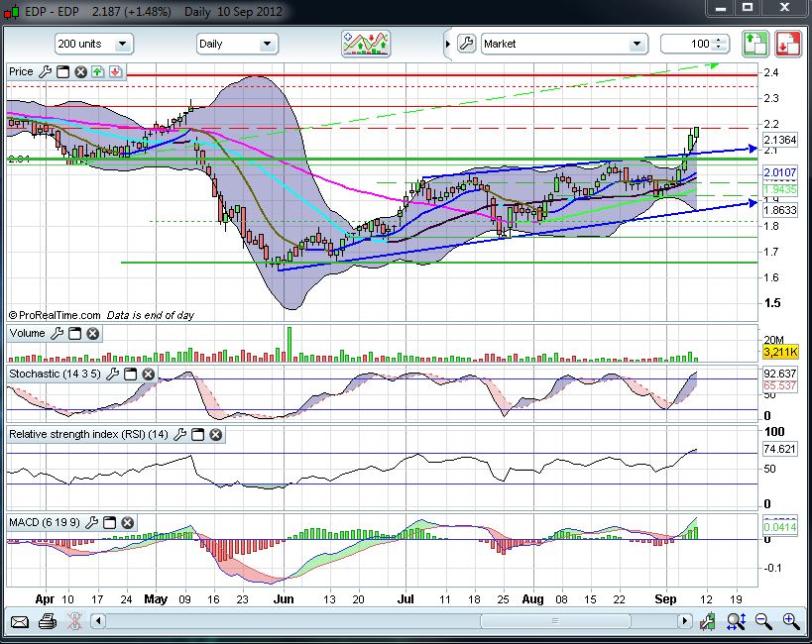Expand the trading toolbar arrow beside the wrench
812x644 pixels.
point(448,44)
